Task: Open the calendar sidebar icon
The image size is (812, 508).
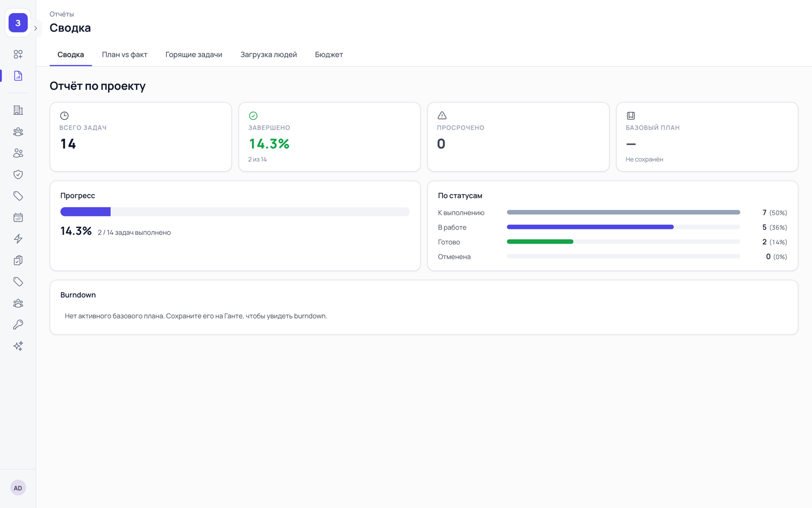Action: coord(18,217)
